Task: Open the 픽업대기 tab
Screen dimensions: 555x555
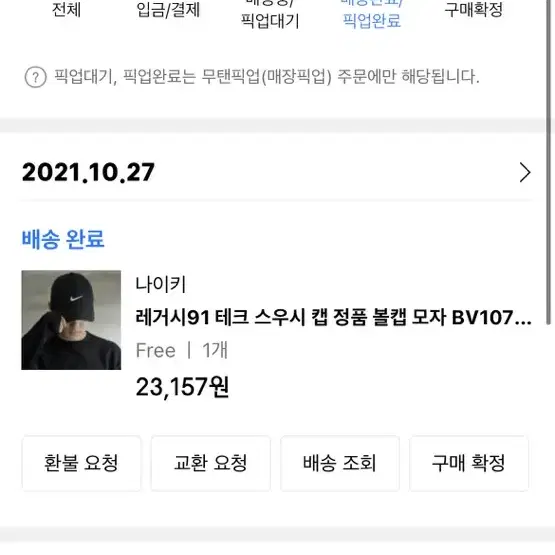Action: point(270,14)
